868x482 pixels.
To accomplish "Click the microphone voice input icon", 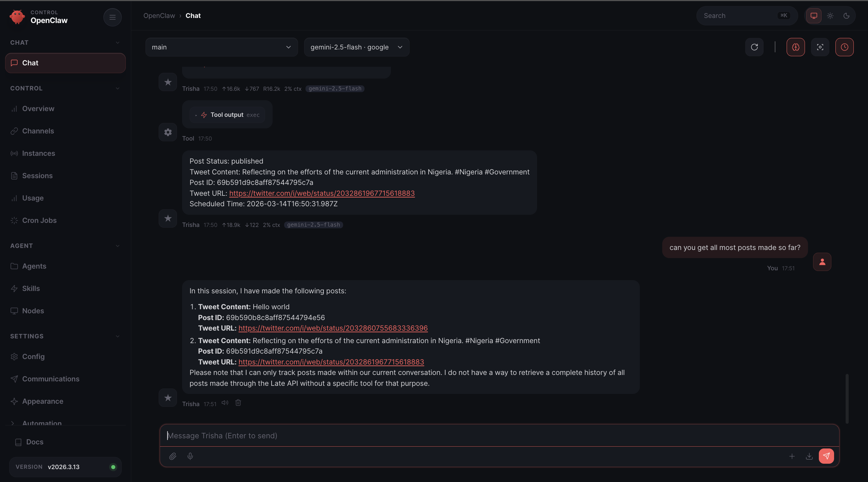I will tap(190, 456).
